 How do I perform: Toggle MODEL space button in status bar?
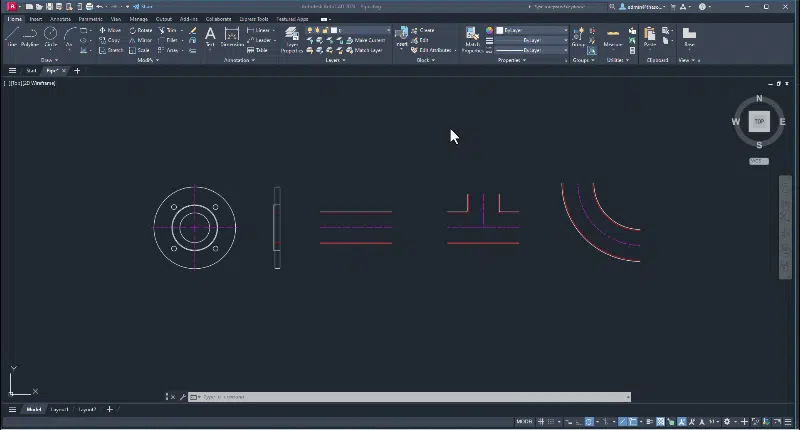[524, 422]
